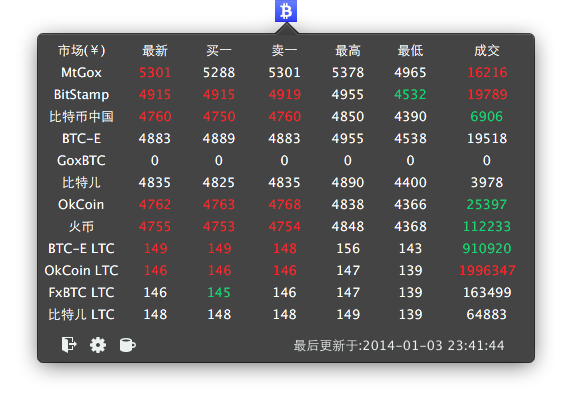Click the 卖一 column header
Viewport: 572px width, 404px height.
285,50
